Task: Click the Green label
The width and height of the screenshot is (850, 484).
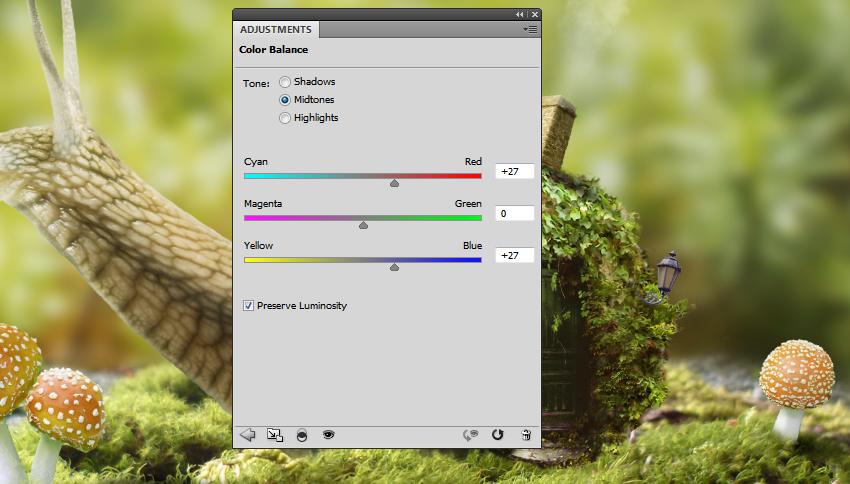Action: 468,204
